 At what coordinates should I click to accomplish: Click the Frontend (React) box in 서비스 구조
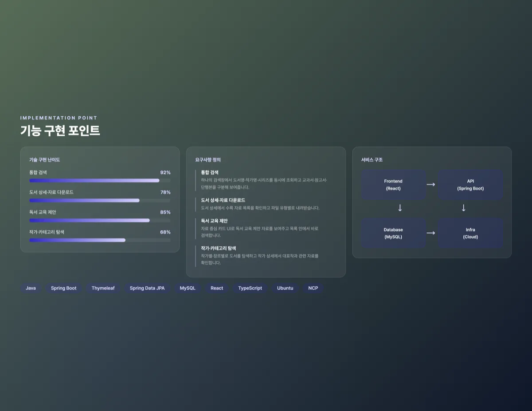coord(393,185)
